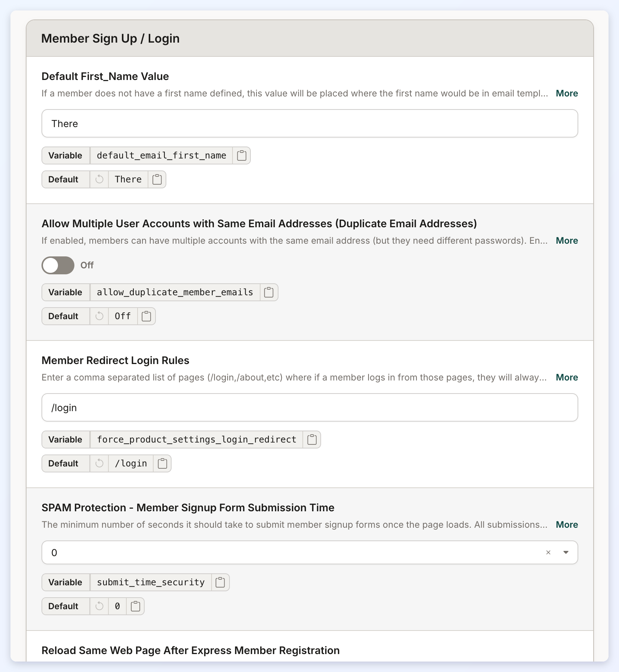Click 'Member Redirect Login Rules' title
The width and height of the screenshot is (619, 672).
click(116, 360)
